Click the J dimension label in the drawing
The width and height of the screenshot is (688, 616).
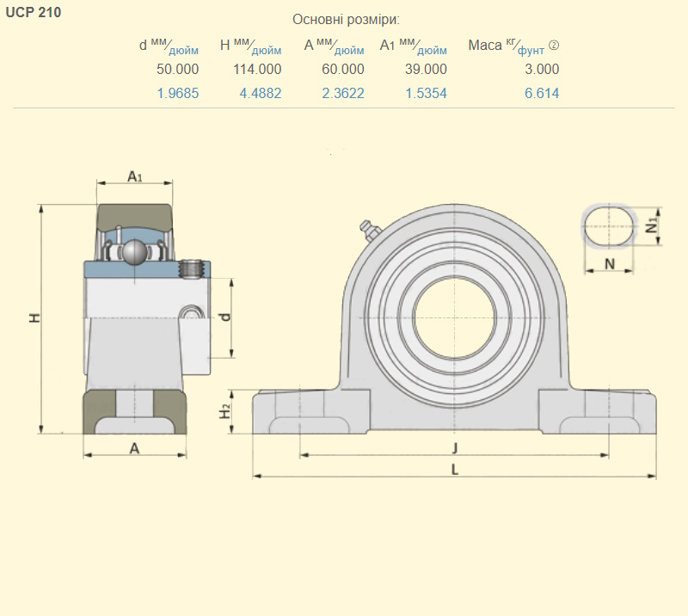coord(454,447)
